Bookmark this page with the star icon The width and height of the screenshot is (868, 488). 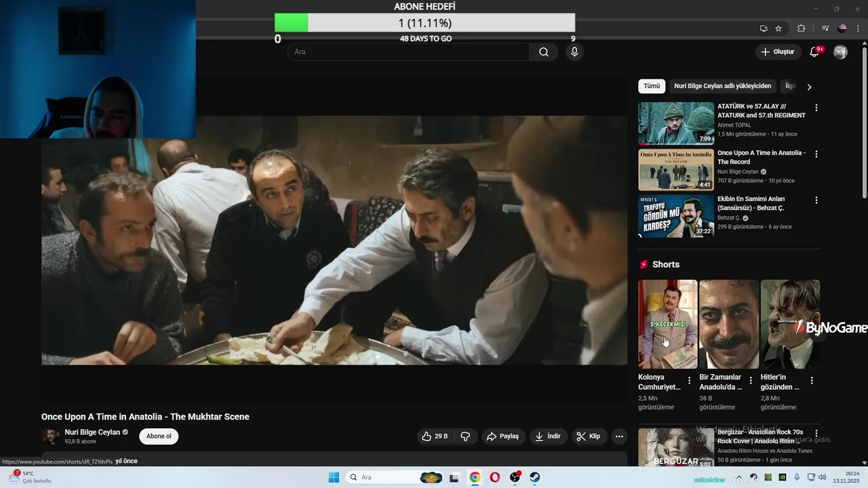click(778, 28)
